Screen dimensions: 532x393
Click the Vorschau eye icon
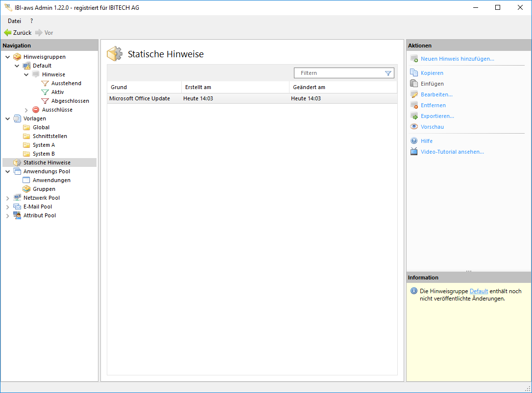click(414, 127)
